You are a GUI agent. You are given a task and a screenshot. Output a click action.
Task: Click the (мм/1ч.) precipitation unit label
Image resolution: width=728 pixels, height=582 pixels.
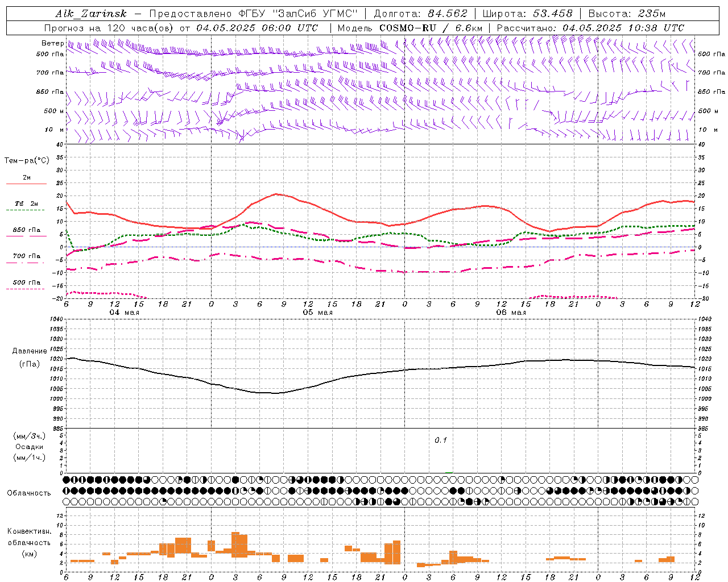[30, 458]
